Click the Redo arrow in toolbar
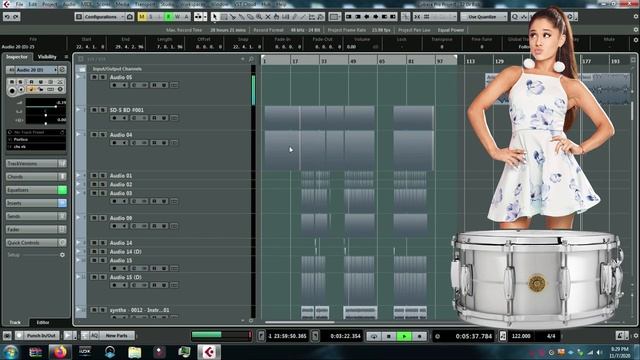640x360 pixels. point(16,17)
